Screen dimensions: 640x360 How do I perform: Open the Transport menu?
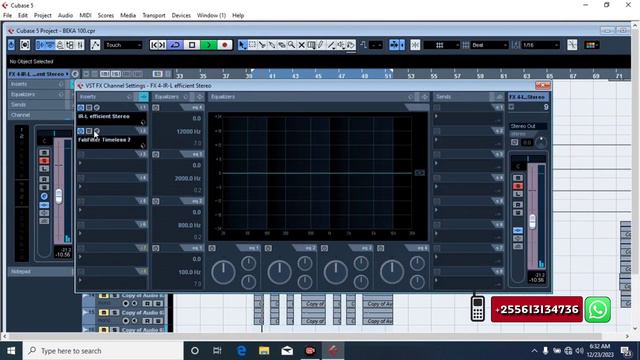click(154, 16)
